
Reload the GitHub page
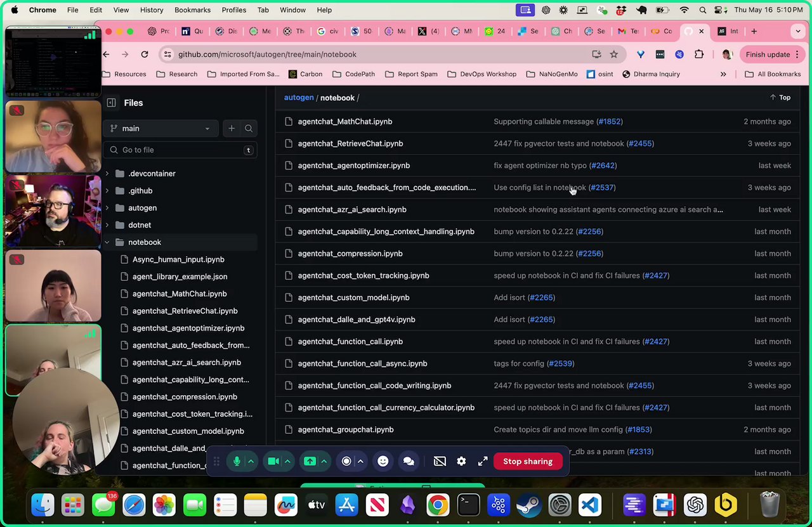click(x=145, y=55)
